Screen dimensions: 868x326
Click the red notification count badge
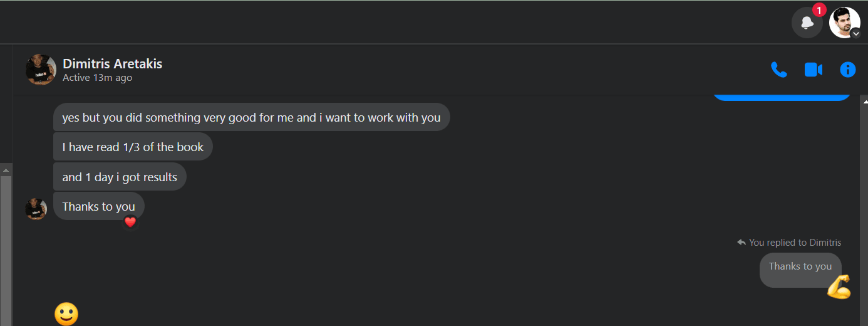(819, 10)
